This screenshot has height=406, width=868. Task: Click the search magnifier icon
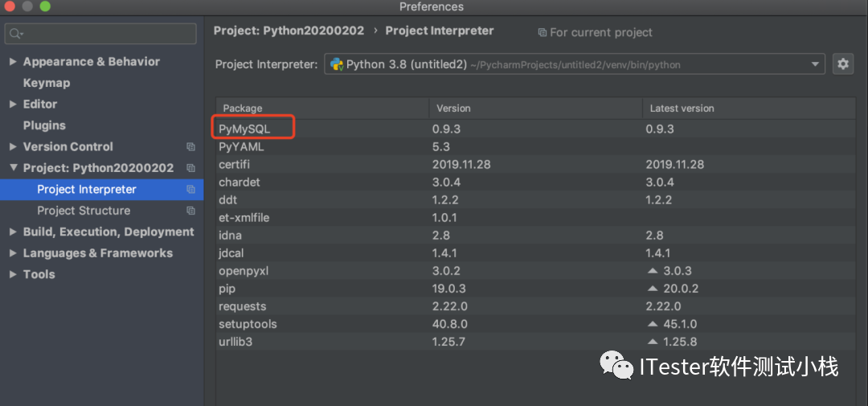tap(16, 34)
